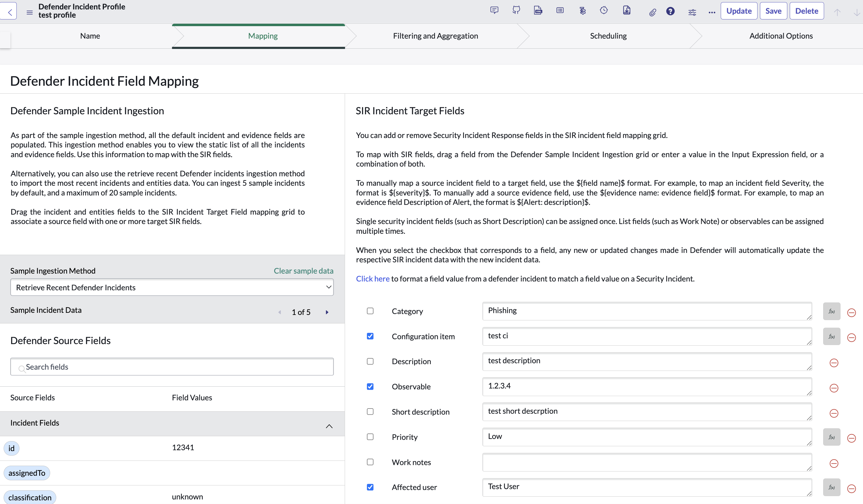
Task: Remove the Short description mapping row
Action: tap(834, 413)
